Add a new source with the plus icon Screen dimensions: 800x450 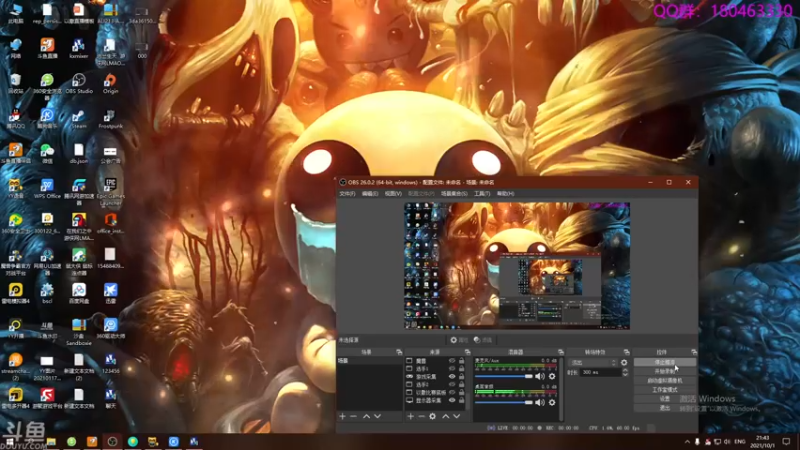coord(410,416)
